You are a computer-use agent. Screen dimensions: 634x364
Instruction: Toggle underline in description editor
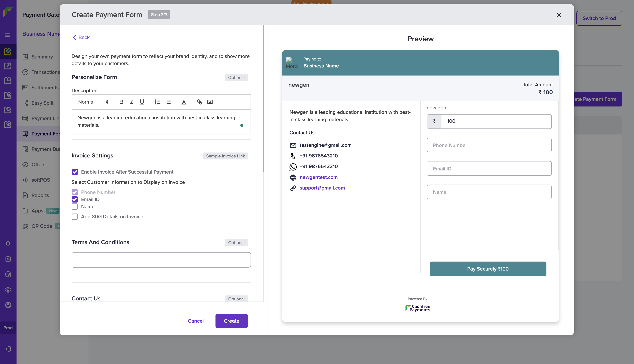[142, 102]
